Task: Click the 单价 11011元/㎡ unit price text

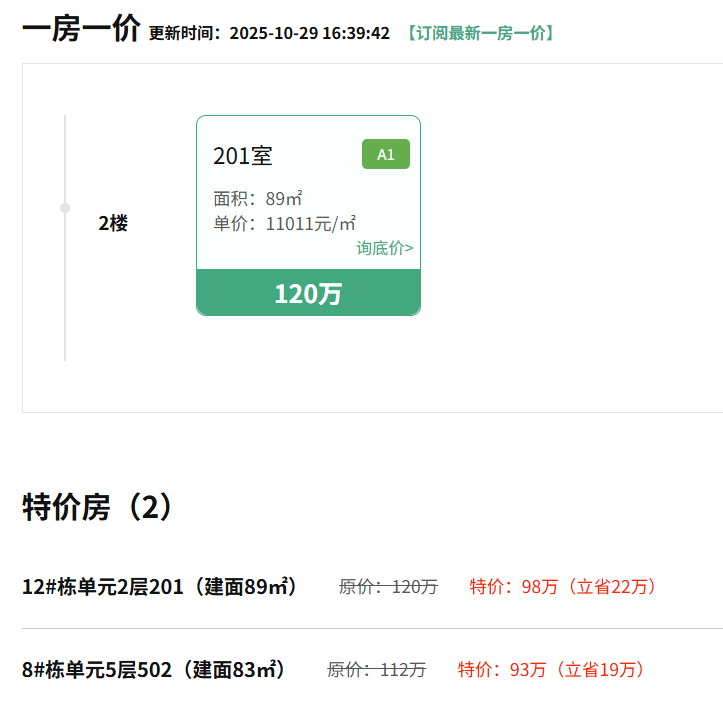Action: click(285, 223)
